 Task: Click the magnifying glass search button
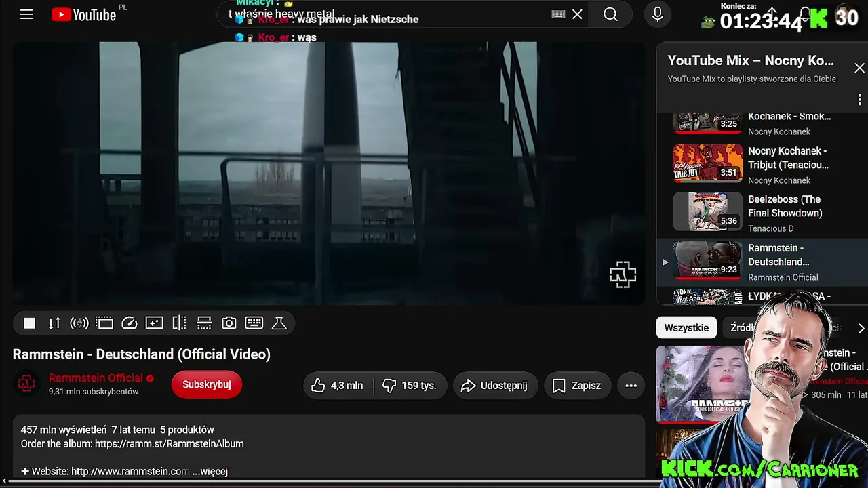(x=610, y=14)
